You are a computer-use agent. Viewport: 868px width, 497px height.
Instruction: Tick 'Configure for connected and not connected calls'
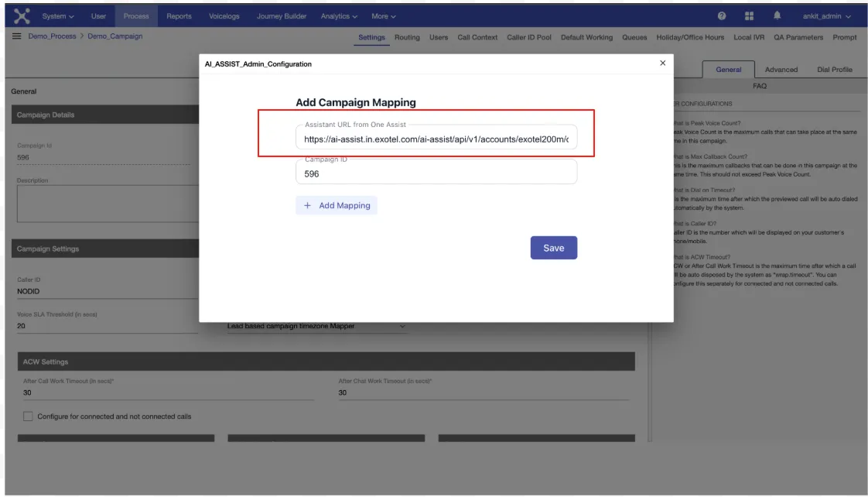pos(28,416)
